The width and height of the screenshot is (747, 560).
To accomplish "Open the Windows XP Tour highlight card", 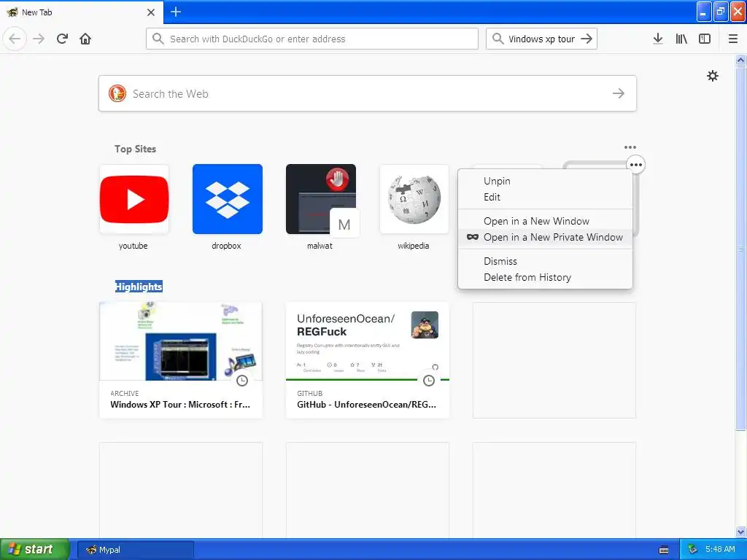I will [x=181, y=360].
